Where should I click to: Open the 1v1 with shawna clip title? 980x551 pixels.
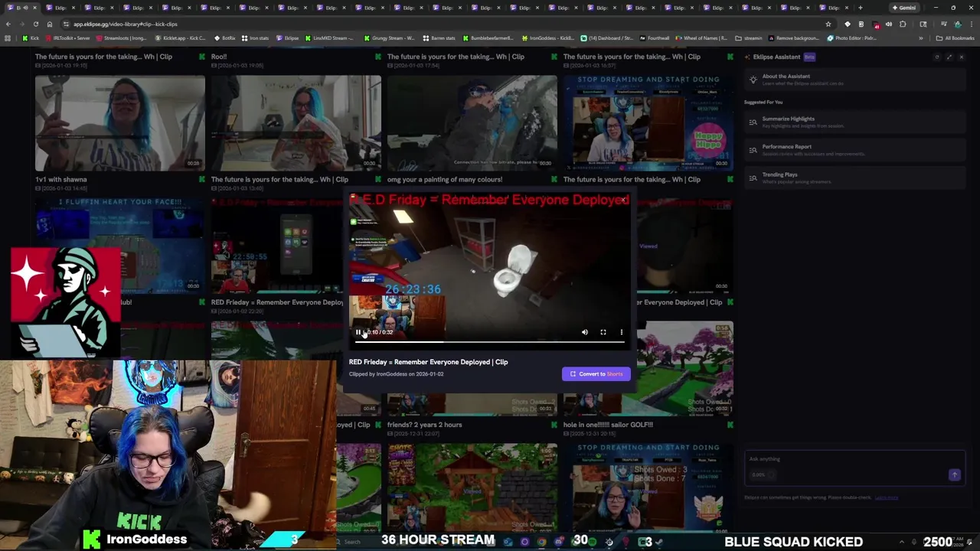point(61,179)
